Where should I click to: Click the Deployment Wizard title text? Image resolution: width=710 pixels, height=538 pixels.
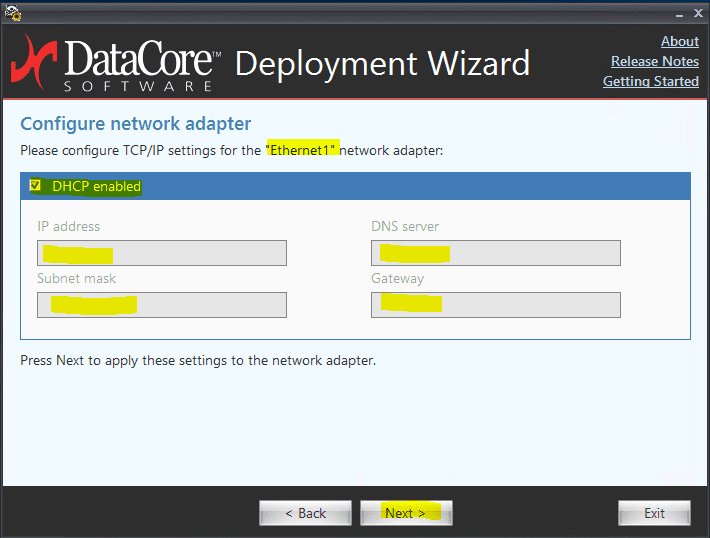382,63
